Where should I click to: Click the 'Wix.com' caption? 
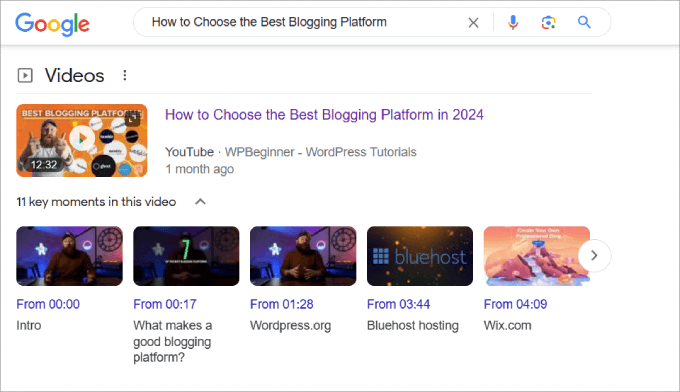508,326
